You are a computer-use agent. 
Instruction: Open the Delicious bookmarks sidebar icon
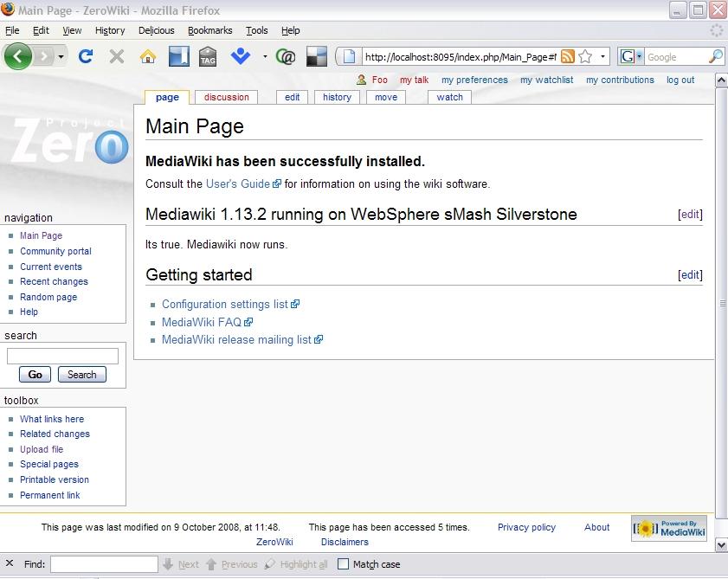pos(178,56)
